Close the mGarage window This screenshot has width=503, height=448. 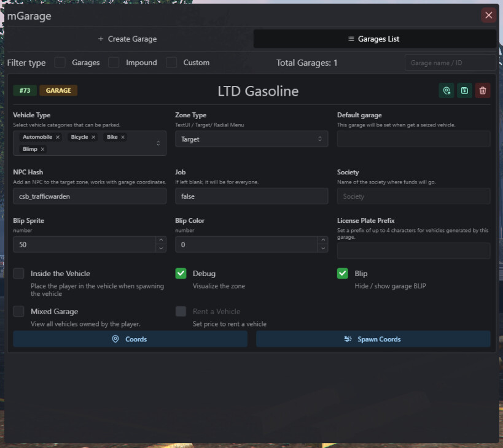pyautogui.click(x=488, y=15)
